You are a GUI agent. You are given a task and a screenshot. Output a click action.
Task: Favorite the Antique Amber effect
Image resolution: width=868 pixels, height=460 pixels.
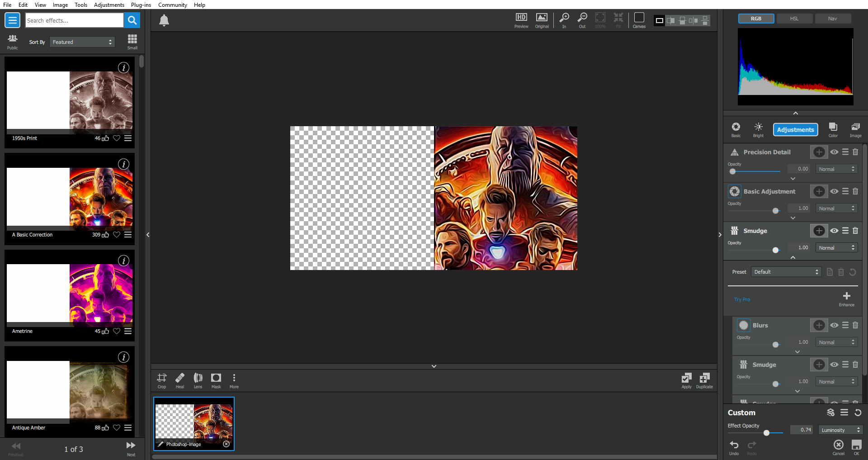click(117, 427)
